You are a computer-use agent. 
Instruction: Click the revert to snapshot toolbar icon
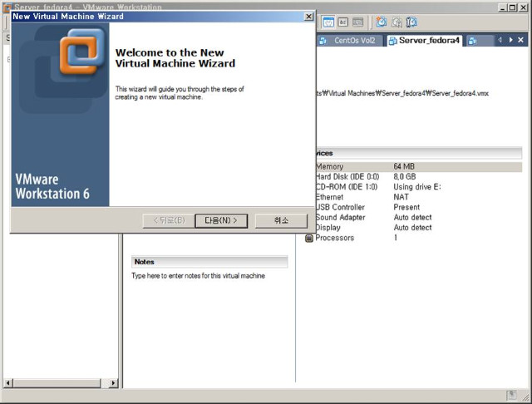(x=397, y=22)
